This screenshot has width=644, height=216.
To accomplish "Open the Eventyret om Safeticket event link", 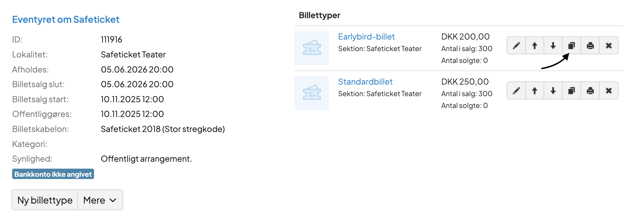I will [66, 19].
